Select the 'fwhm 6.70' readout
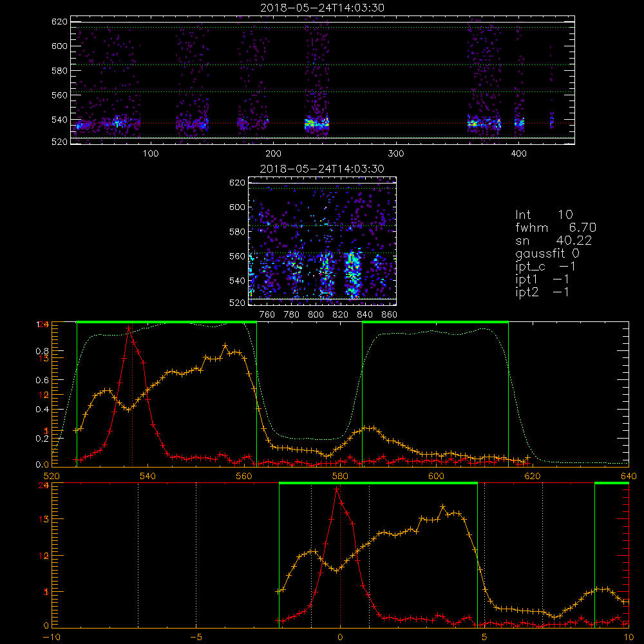The width and height of the screenshot is (644, 644). tap(556, 227)
